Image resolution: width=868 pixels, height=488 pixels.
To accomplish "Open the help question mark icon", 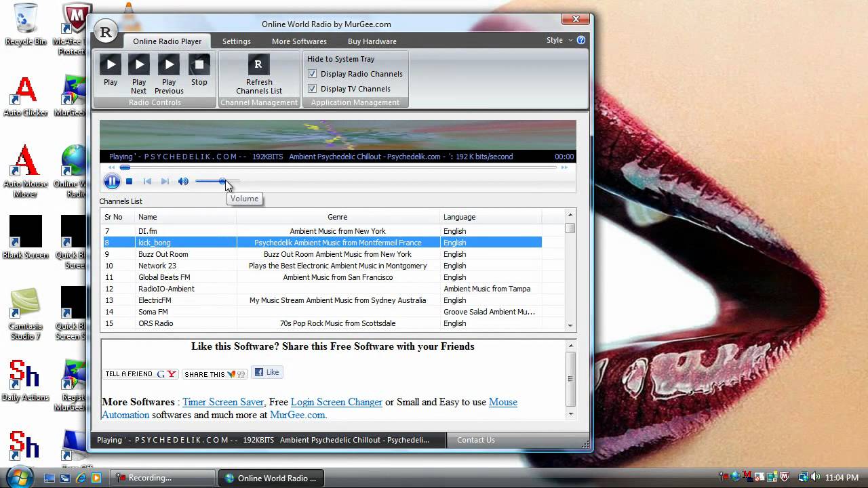I will [581, 40].
